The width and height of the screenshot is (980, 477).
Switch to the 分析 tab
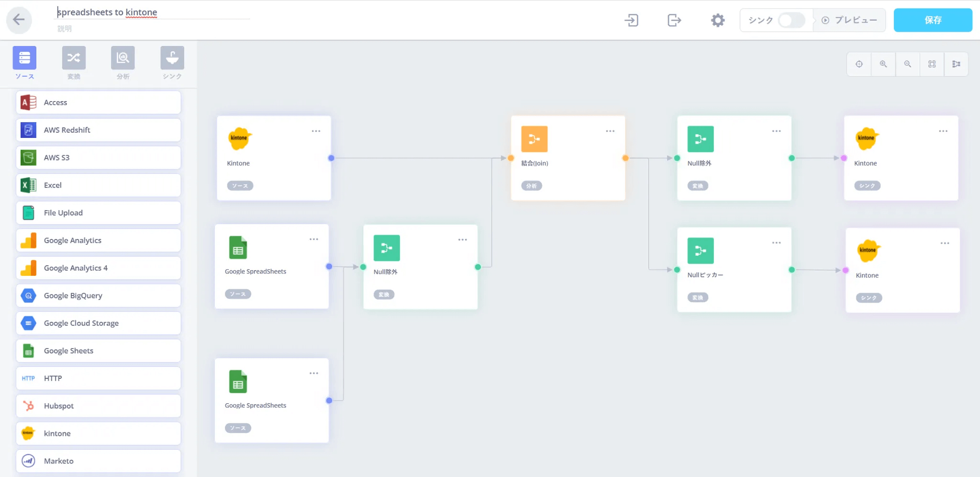[123, 63]
